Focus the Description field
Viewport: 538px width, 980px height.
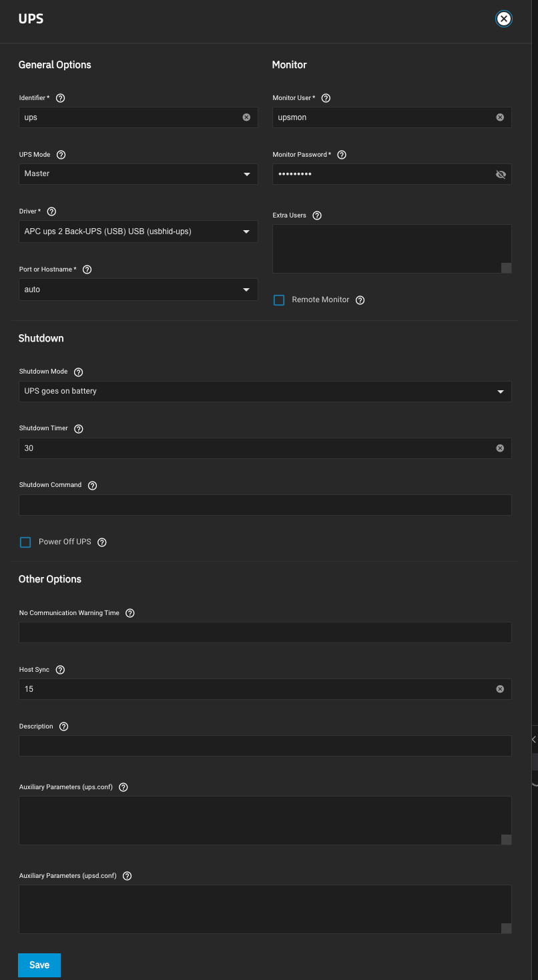pos(265,746)
